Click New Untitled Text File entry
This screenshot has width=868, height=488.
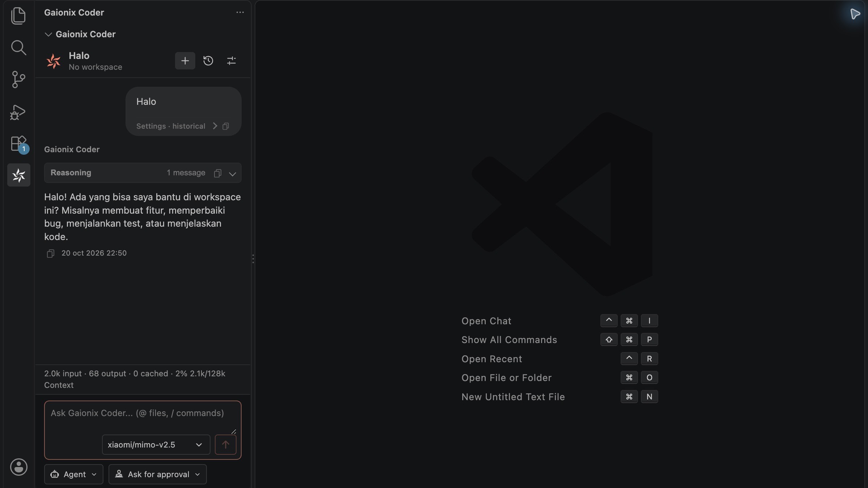(513, 397)
